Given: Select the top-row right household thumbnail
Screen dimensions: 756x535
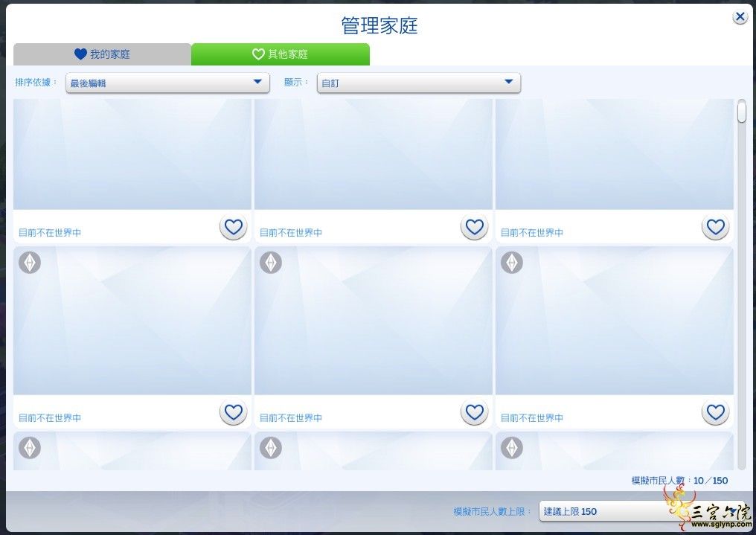Looking at the screenshot, I should pyautogui.click(x=615, y=154).
